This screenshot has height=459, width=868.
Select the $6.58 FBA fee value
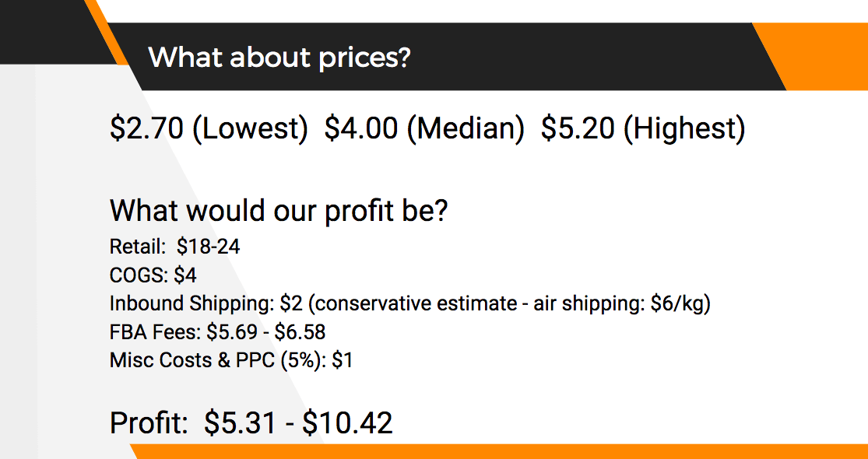pos(300,332)
